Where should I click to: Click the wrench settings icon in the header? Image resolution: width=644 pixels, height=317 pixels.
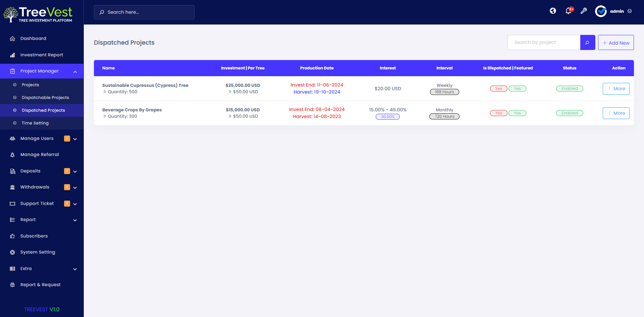(x=584, y=11)
